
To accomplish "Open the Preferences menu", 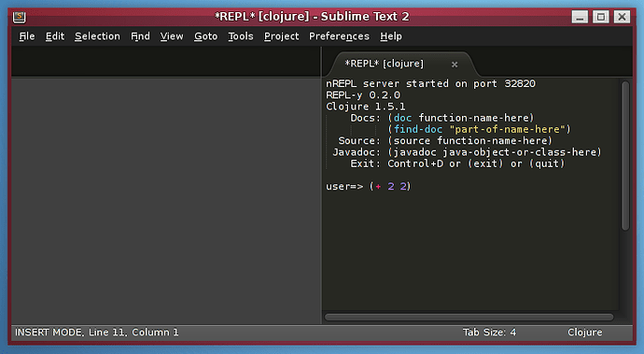I will [339, 36].
